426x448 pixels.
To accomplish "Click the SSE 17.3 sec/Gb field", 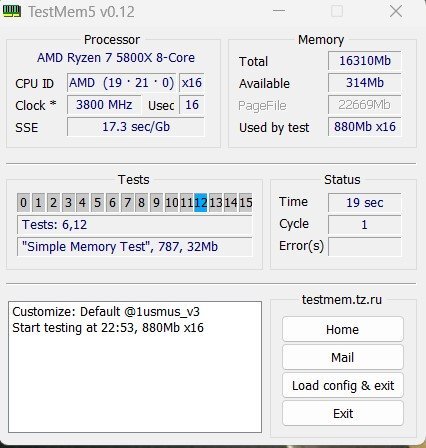I will [x=136, y=127].
